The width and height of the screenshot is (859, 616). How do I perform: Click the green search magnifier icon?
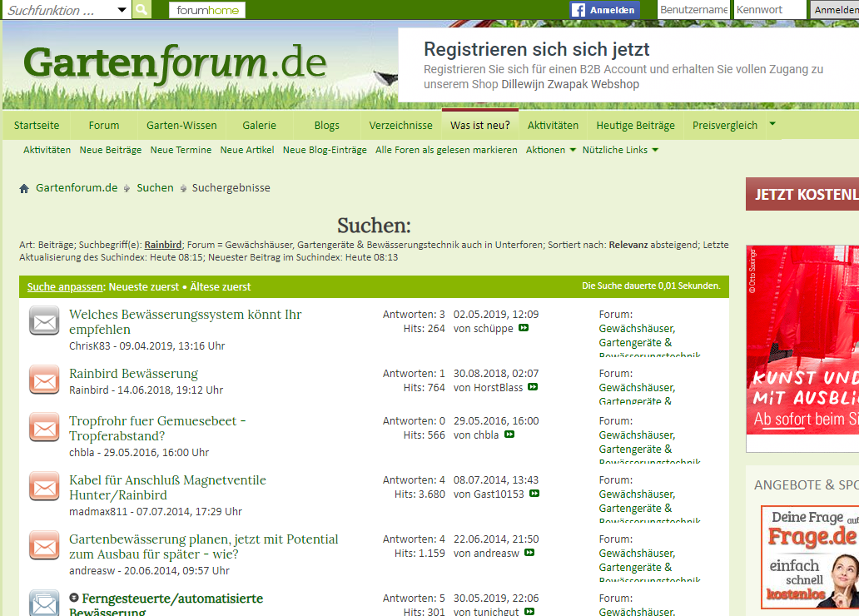tap(142, 9)
